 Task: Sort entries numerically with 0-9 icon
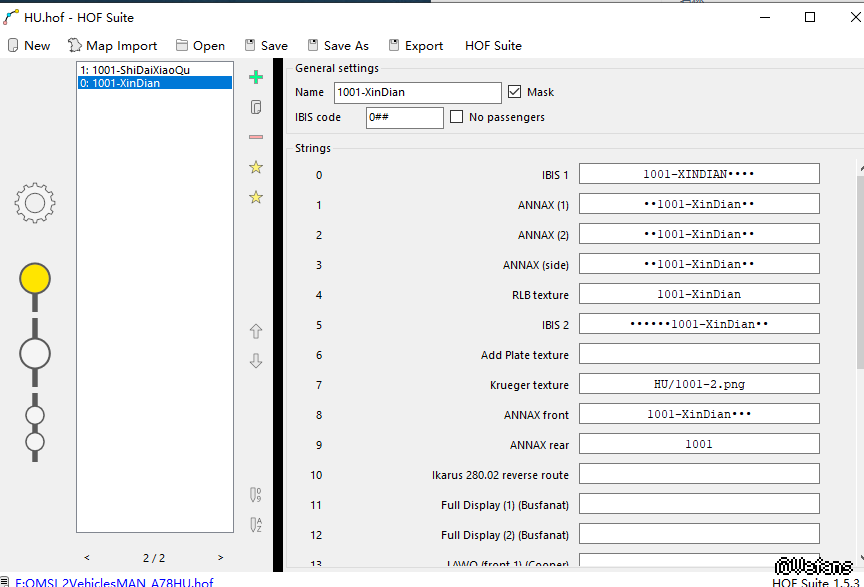256,494
